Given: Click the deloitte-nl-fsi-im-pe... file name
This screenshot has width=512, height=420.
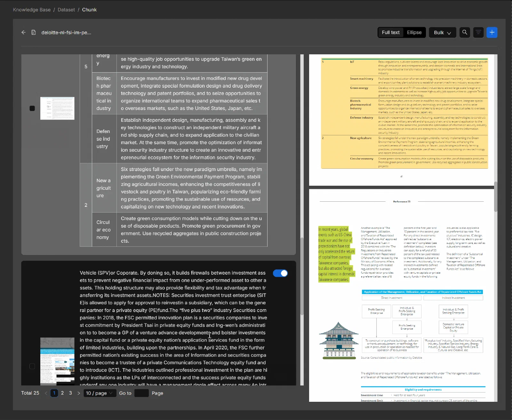Looking at the screenshot, I should [x=66, y=33].
